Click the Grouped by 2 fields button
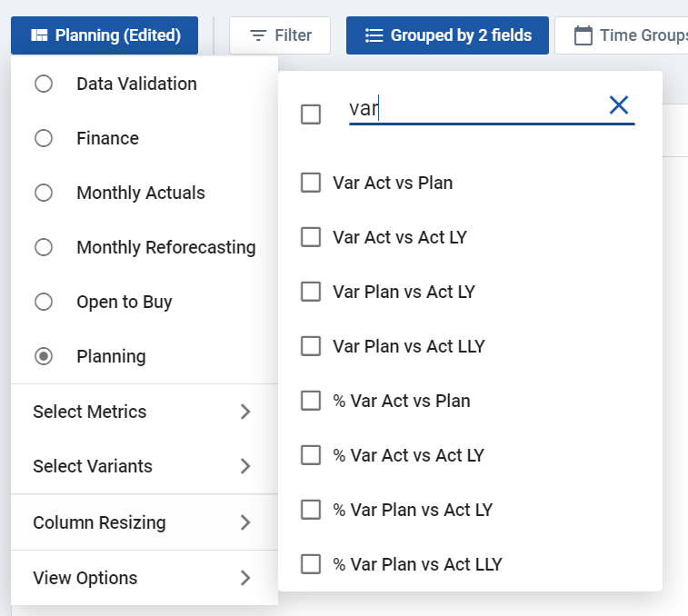Image resolution: width=688 pixels, height=616 pixels. point(447,35)
